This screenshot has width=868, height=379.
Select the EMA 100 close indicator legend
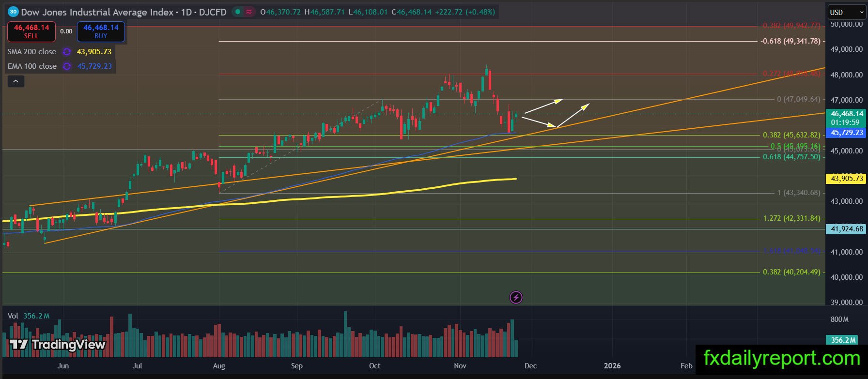tap(32, 66)
